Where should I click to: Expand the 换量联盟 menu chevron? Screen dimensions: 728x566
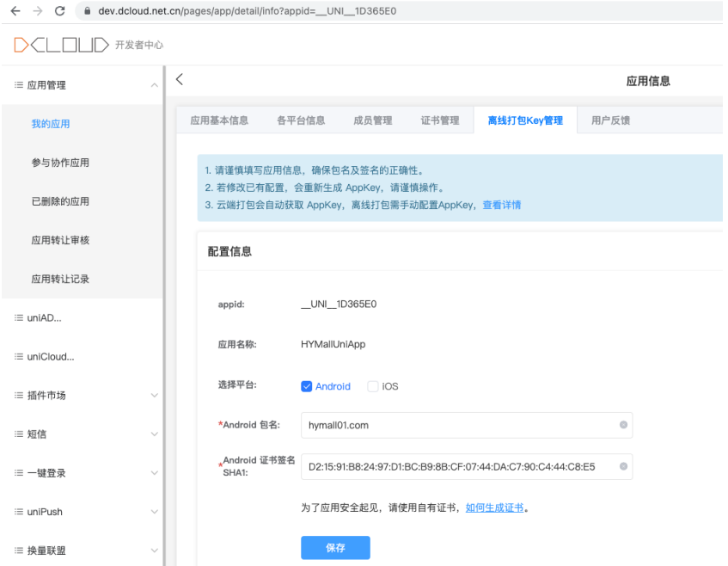click(155, 551)
